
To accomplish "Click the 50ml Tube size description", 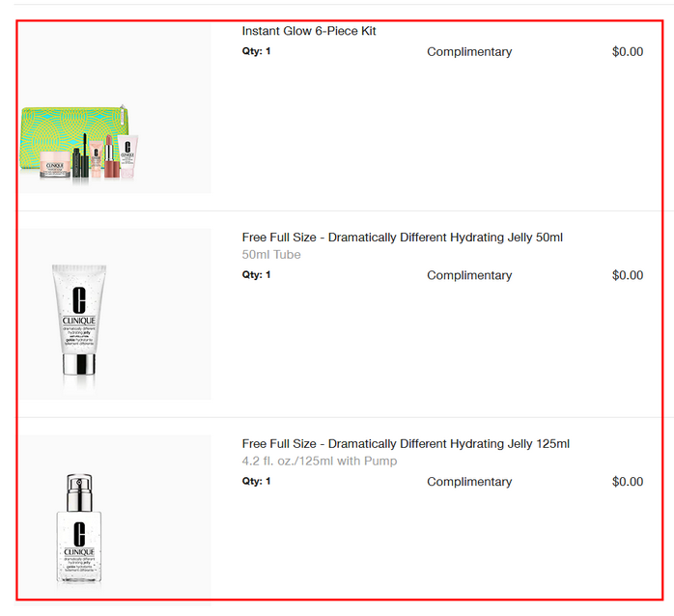I will (271, 255).
